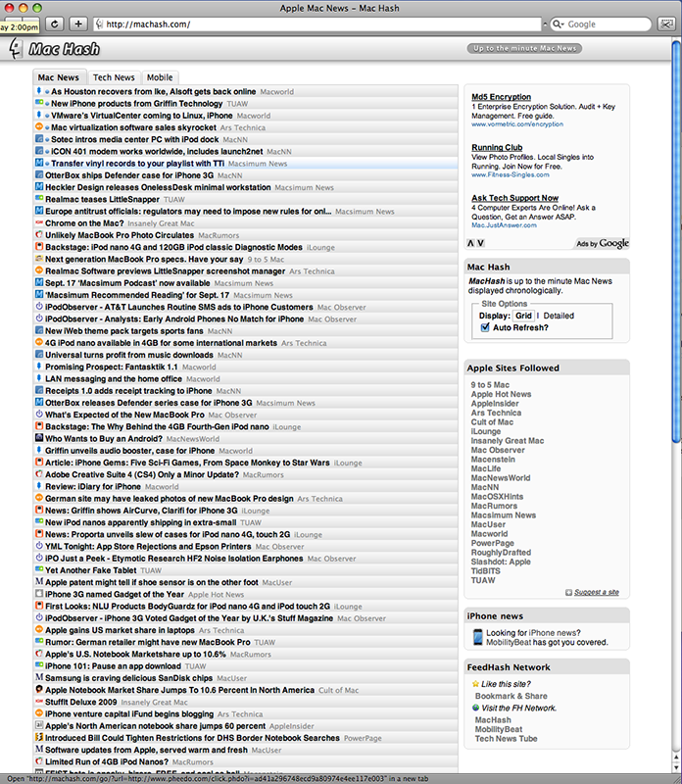Click the globe icon beside 'Visit the FH Network'
682x784 pixels.
[475, 708]
